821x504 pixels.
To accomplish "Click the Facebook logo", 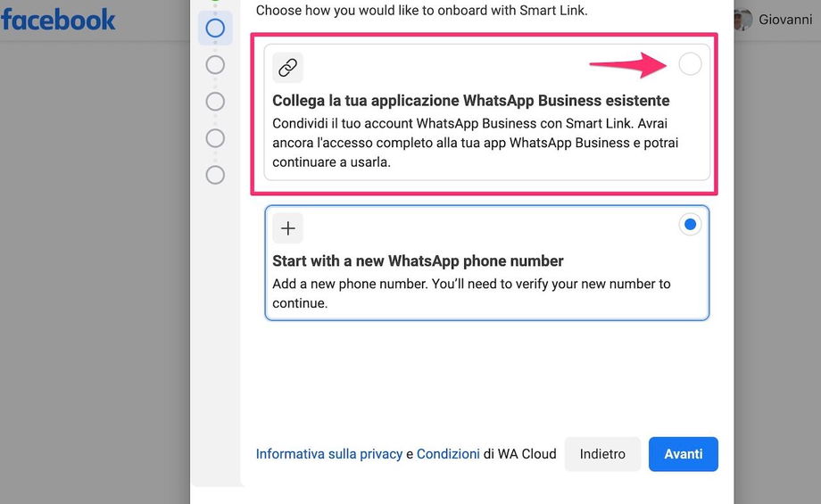I will point(58,19).
